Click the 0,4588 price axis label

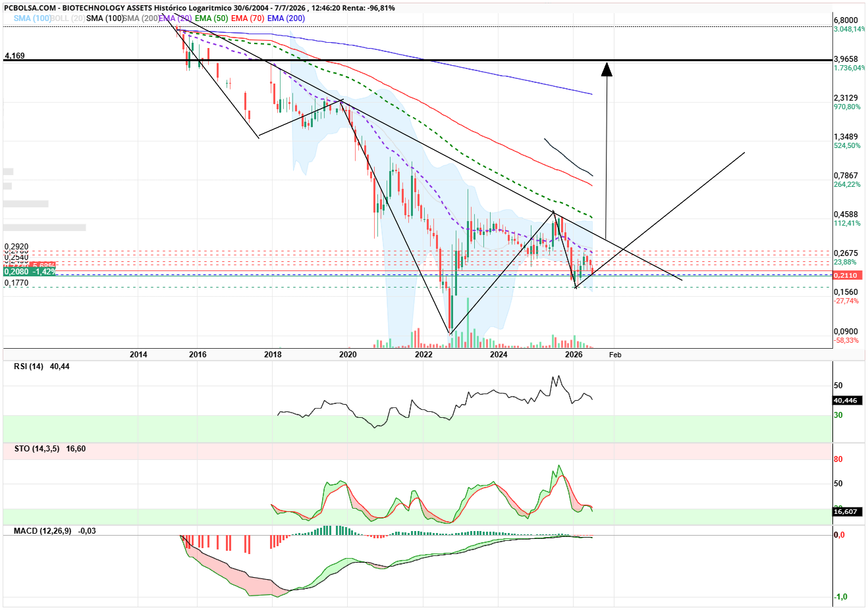[846, 215]
